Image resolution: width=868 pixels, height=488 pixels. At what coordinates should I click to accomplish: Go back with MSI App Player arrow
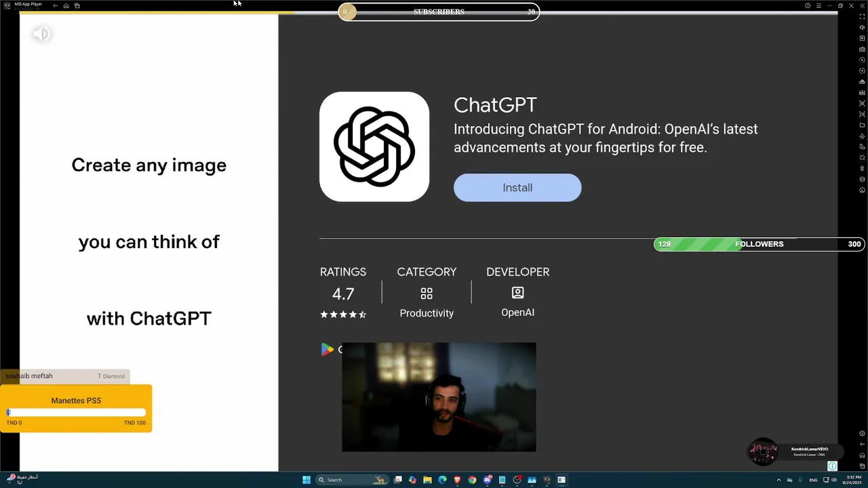(56, 5)
